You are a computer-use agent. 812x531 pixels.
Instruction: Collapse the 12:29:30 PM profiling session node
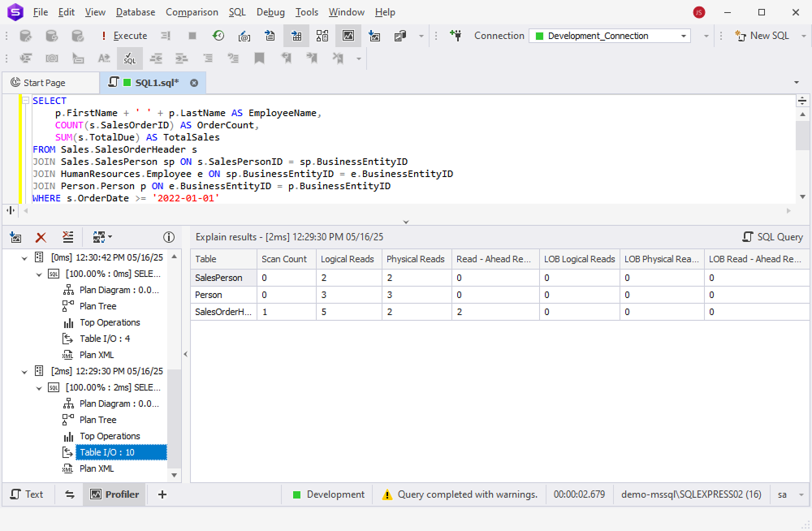pyautogui.click(x=24, y=371)
